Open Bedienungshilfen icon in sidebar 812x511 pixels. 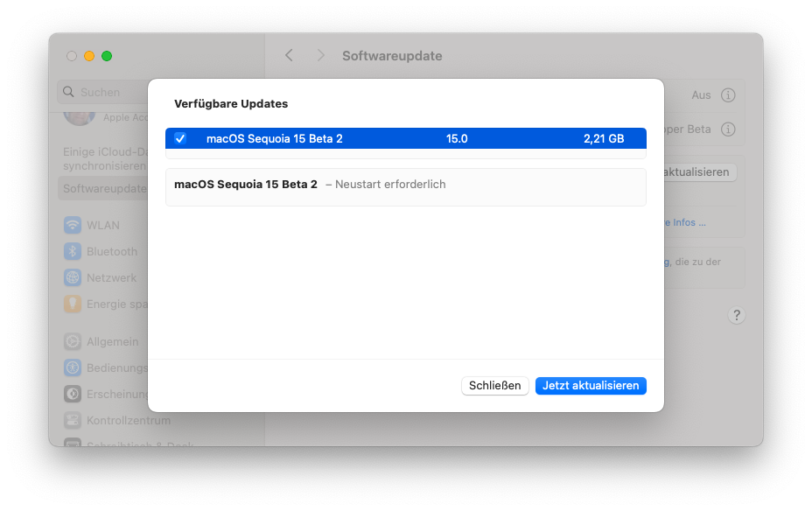point(73,367)
